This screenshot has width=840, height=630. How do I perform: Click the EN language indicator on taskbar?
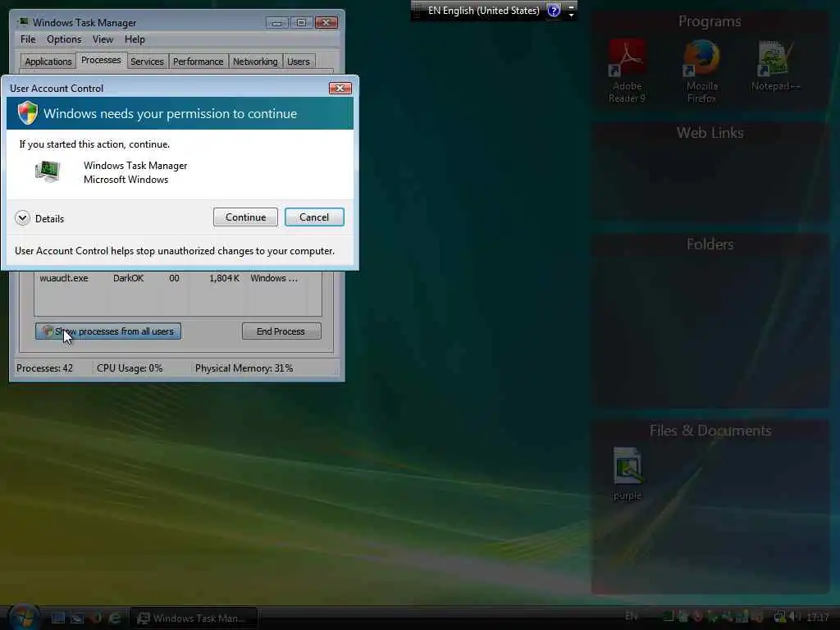tap(632, 617)
